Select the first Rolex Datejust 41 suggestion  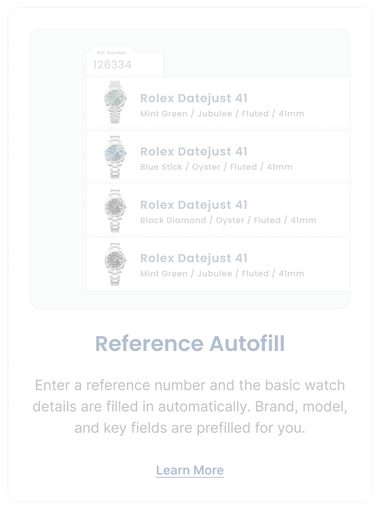point(218,104)
